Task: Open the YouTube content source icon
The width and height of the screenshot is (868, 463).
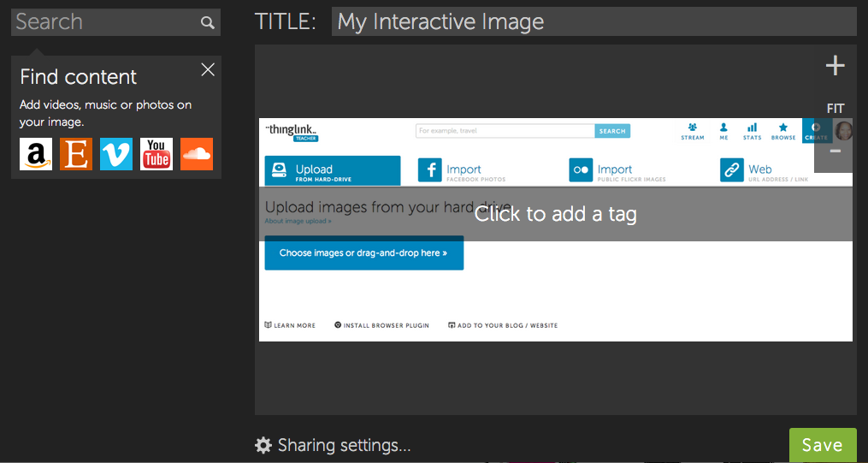Action: coord(156,154)
